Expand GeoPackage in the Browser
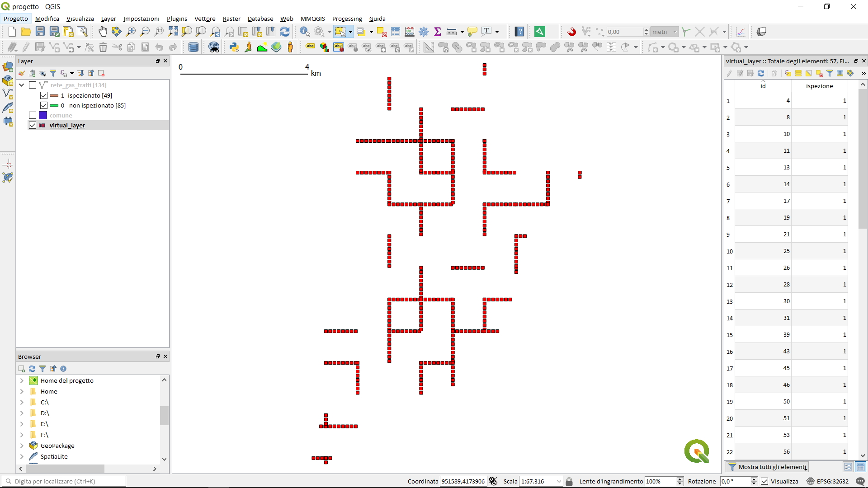Viewport: 868px width, 488px height. (22, 446)
